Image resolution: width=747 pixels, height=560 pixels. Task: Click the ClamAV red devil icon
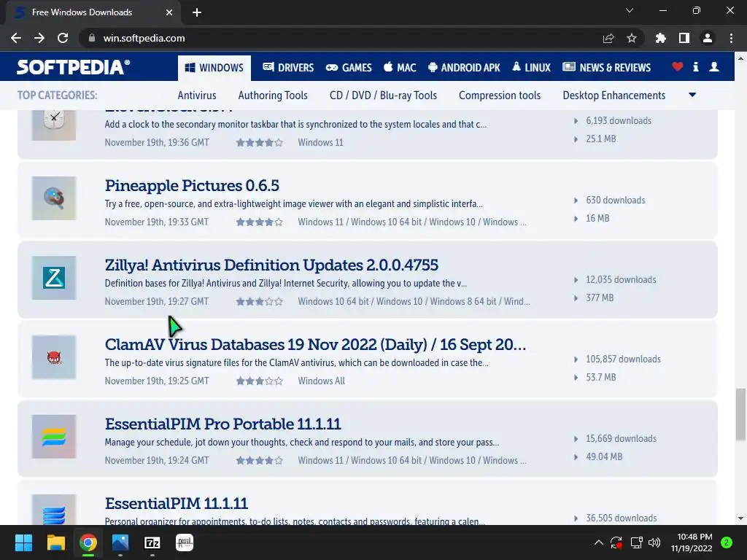pos(54,357)
